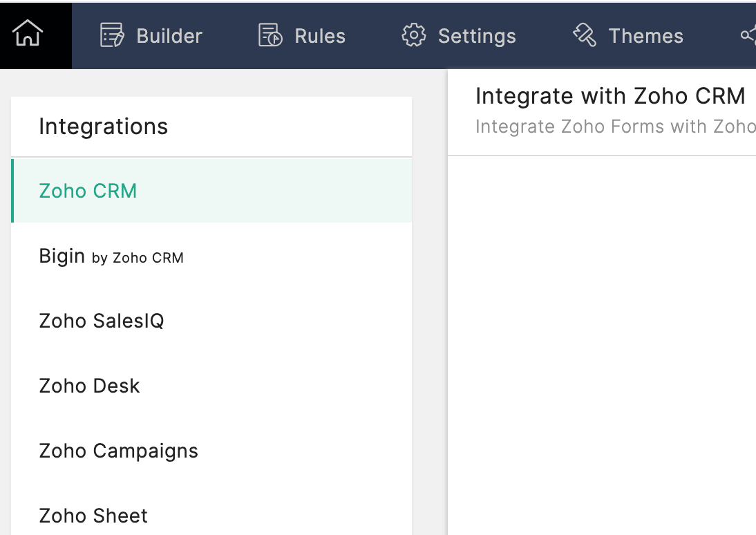
Task: Choose Zoho Desk integration
Action: 211,386
